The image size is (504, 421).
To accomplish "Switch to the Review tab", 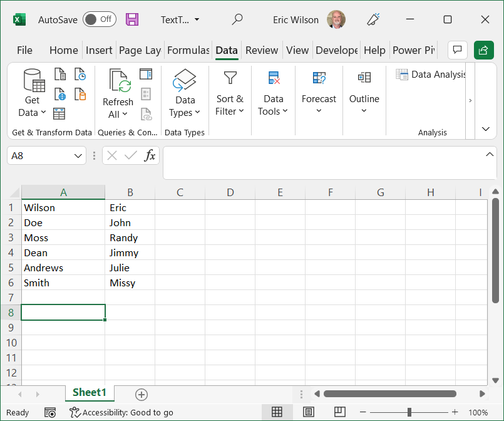I will [x=262, y=51].
